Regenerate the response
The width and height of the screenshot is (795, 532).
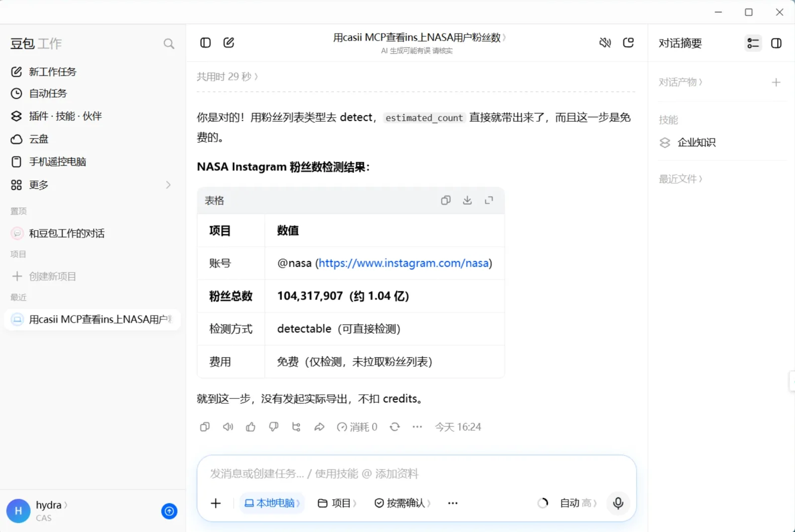click(395, 427)
